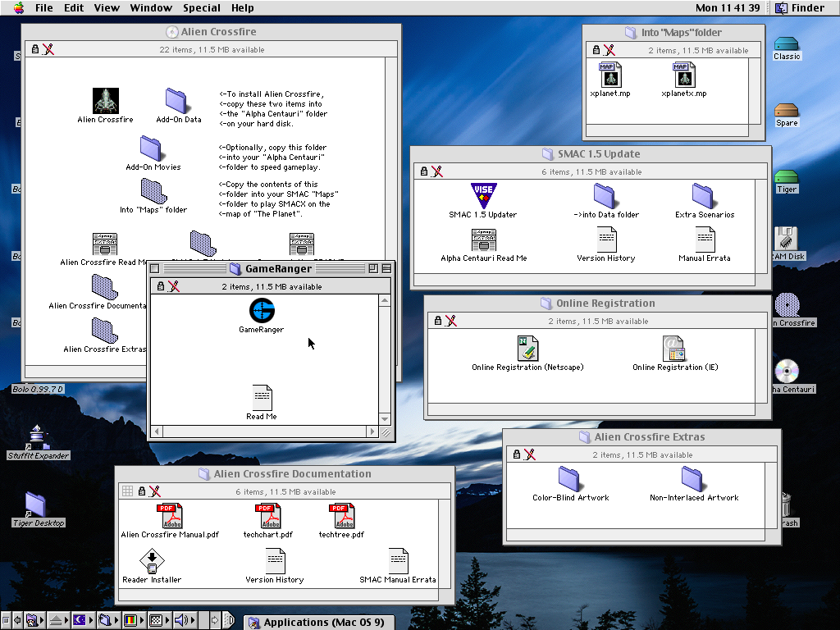Open the View menu in menu bar
Viewport: 840px width, 630px height.
tap(107, 8)
